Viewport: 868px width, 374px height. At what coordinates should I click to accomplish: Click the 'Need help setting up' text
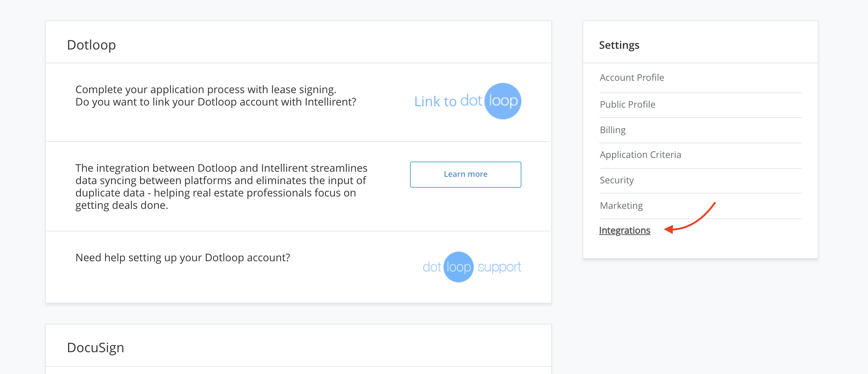pyautogui.click(x=182, y=258)
